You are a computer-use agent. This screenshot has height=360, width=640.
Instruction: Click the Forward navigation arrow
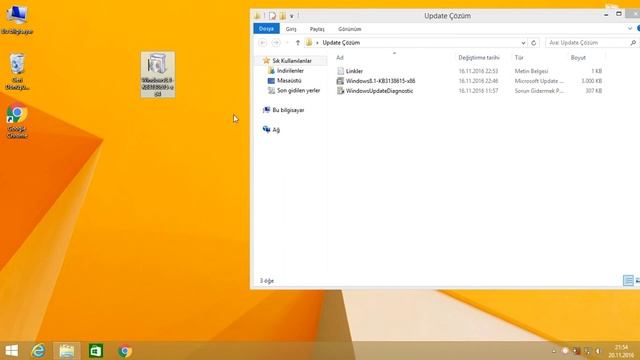[276, 42]
